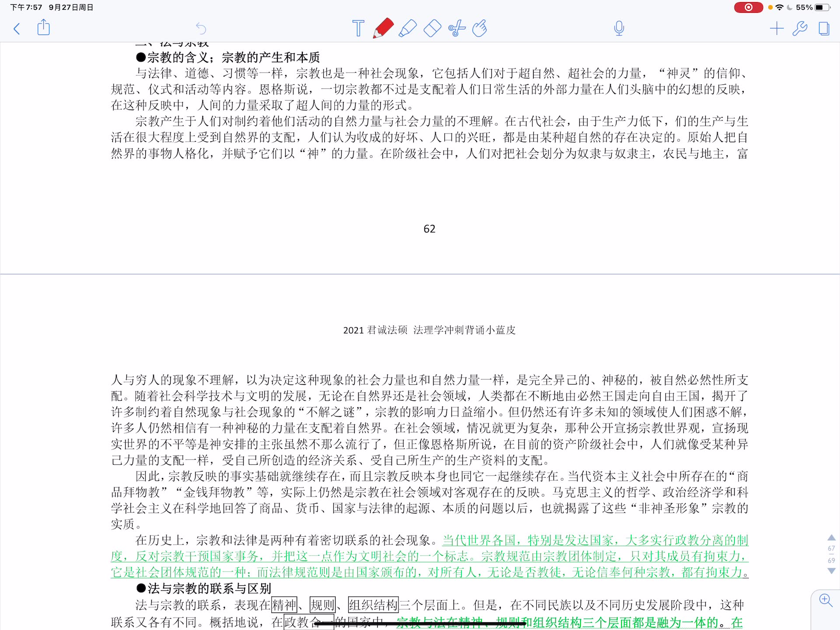Open the page thumbnails panel
The width and height of the screenshot is (840, 630).
click(x=824, y=28)
